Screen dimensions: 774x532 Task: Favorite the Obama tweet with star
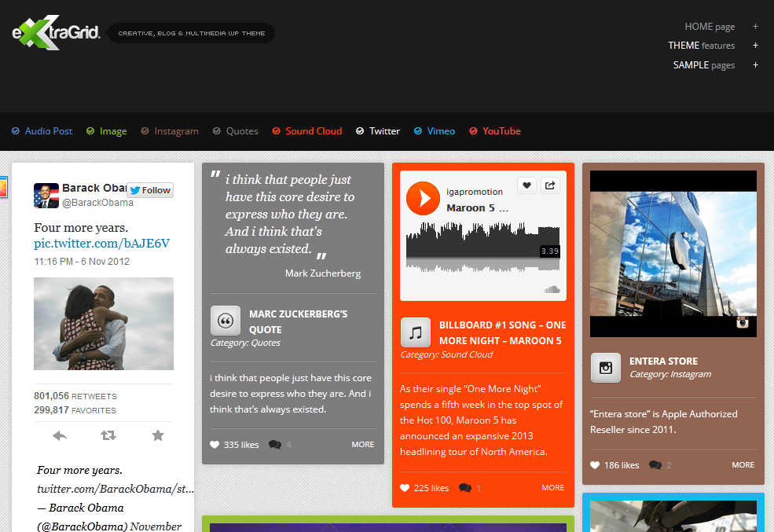tap(158, 435)
